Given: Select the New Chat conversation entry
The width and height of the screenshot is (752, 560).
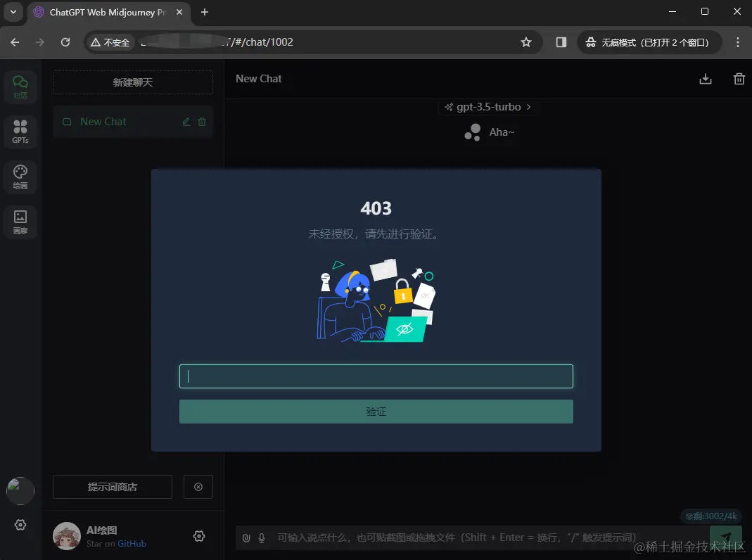Looking at the screenshot, I should pyautogui.click(x=133, y=122).
